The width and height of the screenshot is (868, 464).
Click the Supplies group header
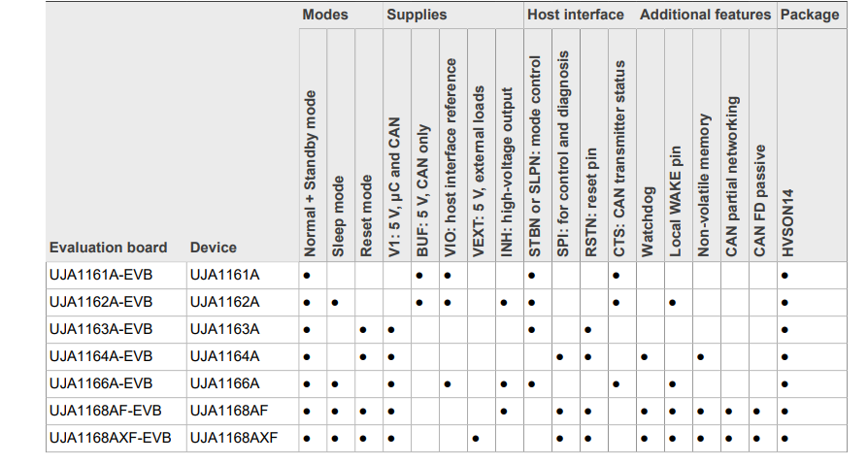pos(417,15)
